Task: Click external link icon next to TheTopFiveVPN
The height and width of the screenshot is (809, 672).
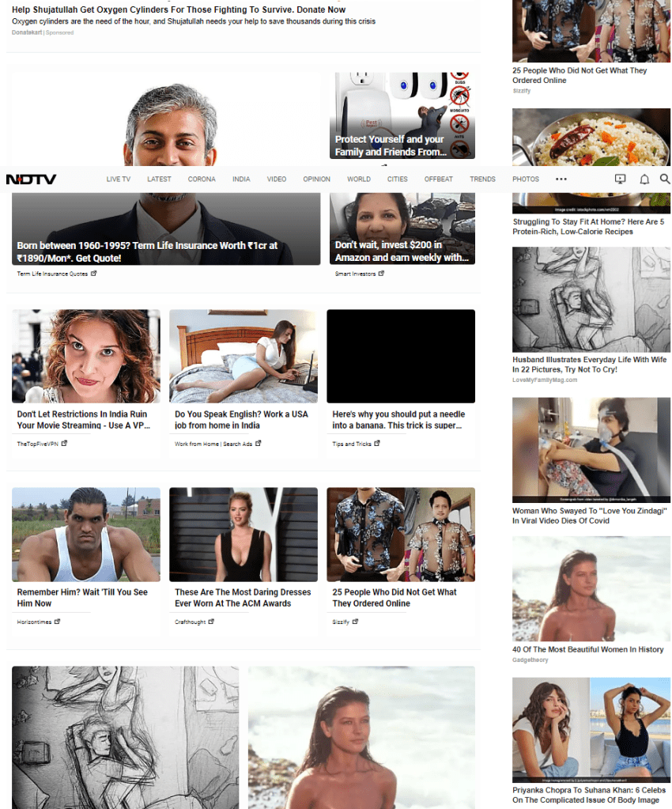Action: [x=64, y=443]
